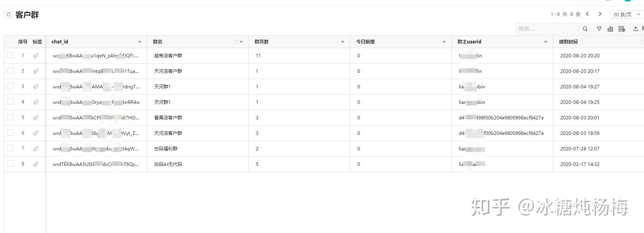The width and height of the screenshot is (644, 233).
Task: Click the tag icon in row 5
Action: pyautogui.click(x=36, y=118)
